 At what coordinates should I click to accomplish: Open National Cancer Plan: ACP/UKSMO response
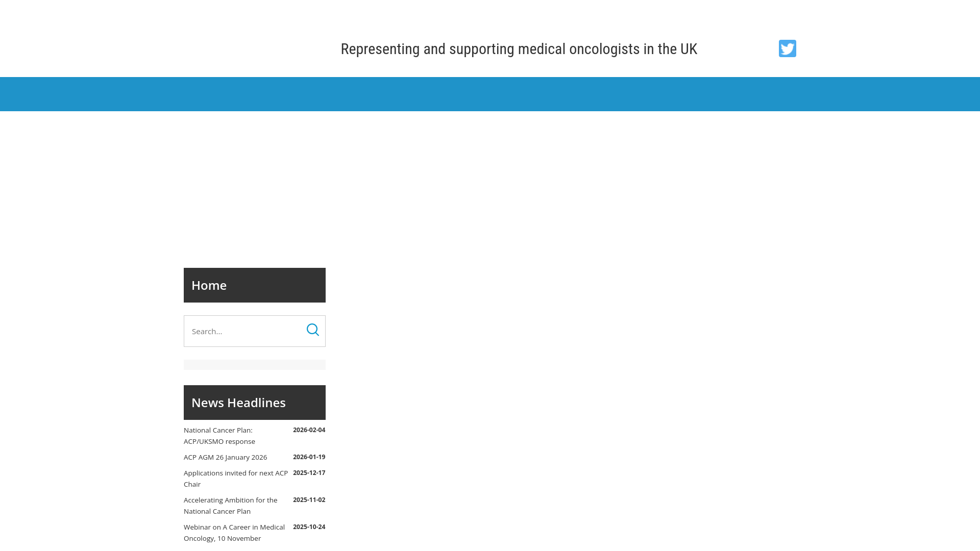pos(219,436)
